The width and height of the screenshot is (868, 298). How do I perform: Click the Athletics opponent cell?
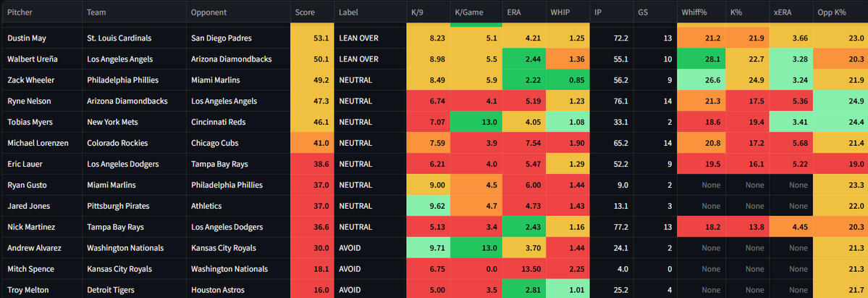(238, 206)
